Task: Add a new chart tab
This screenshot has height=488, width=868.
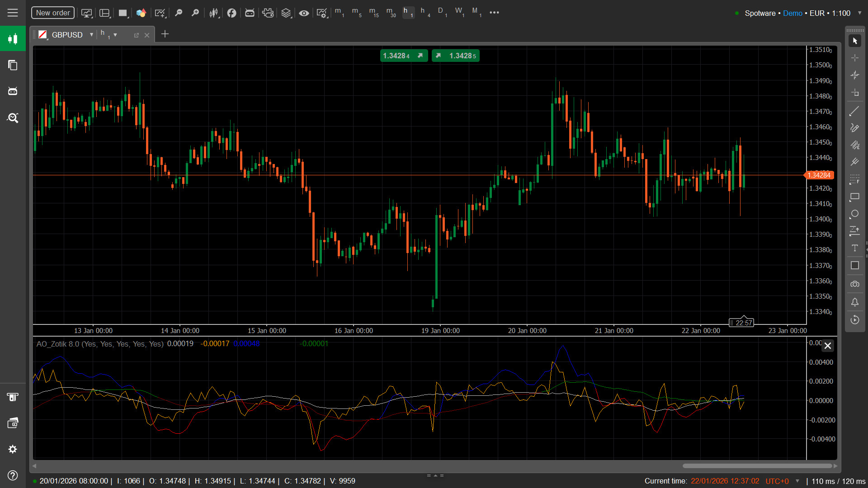Action: (x=165, y=34)
